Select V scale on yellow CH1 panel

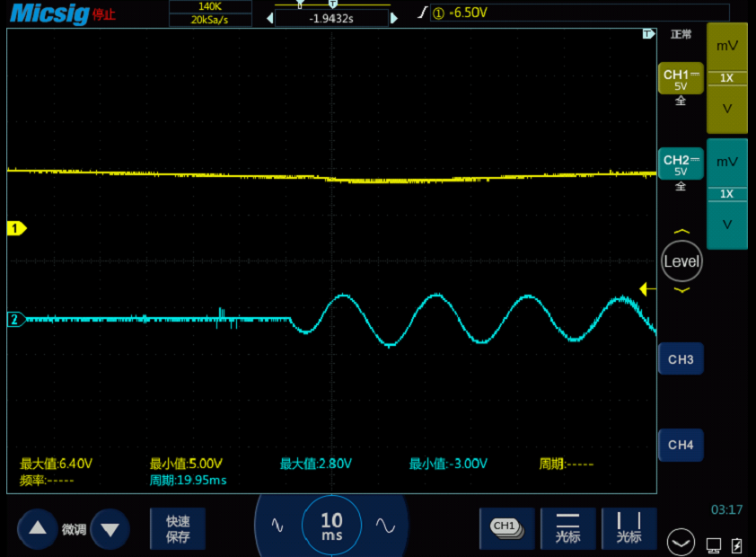tap(727, 109)
